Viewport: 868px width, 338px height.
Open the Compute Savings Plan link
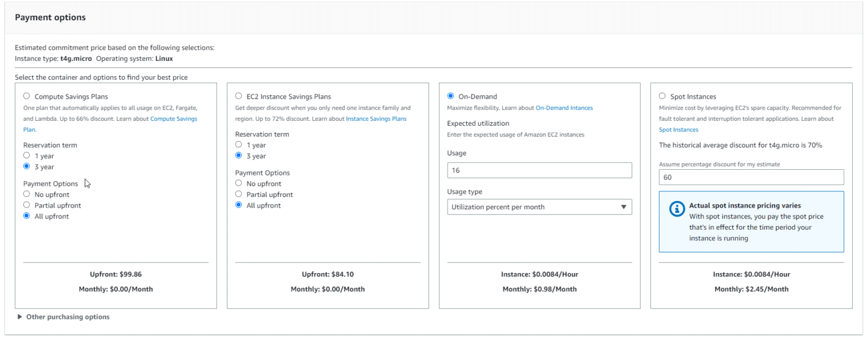point(173,118)
